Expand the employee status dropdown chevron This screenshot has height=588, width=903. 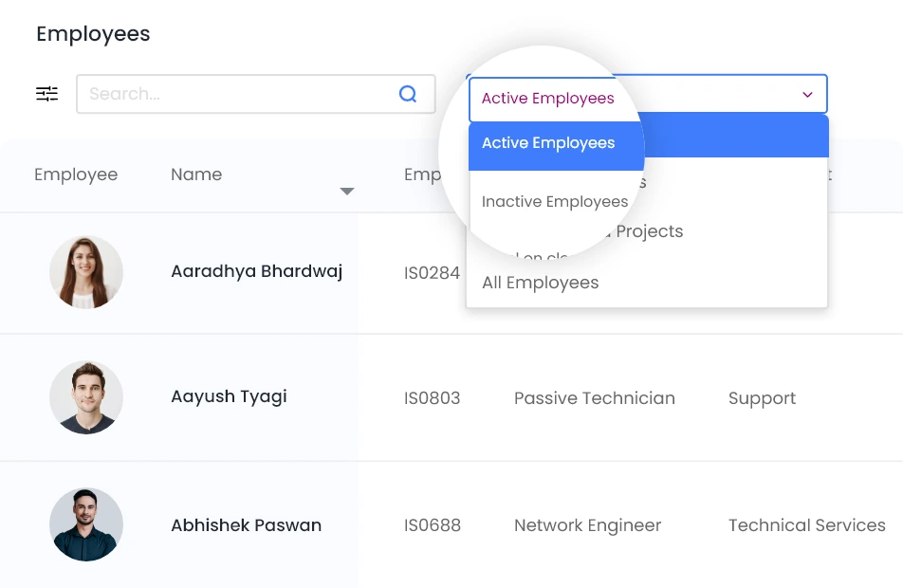coord(807,95)
